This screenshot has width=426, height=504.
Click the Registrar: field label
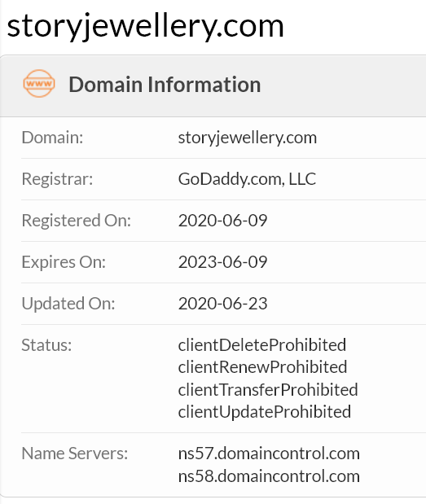pyautogui.click(x=57, y=179)
